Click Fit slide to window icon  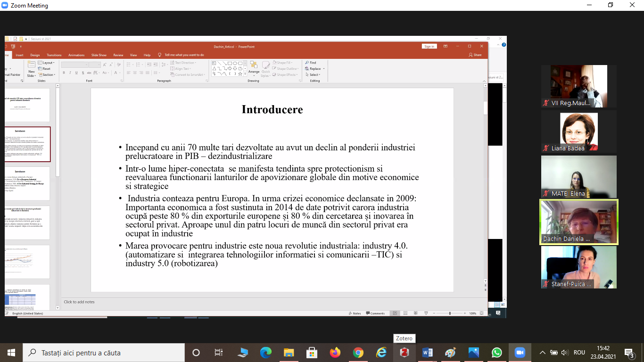click(x=481, y=313)
